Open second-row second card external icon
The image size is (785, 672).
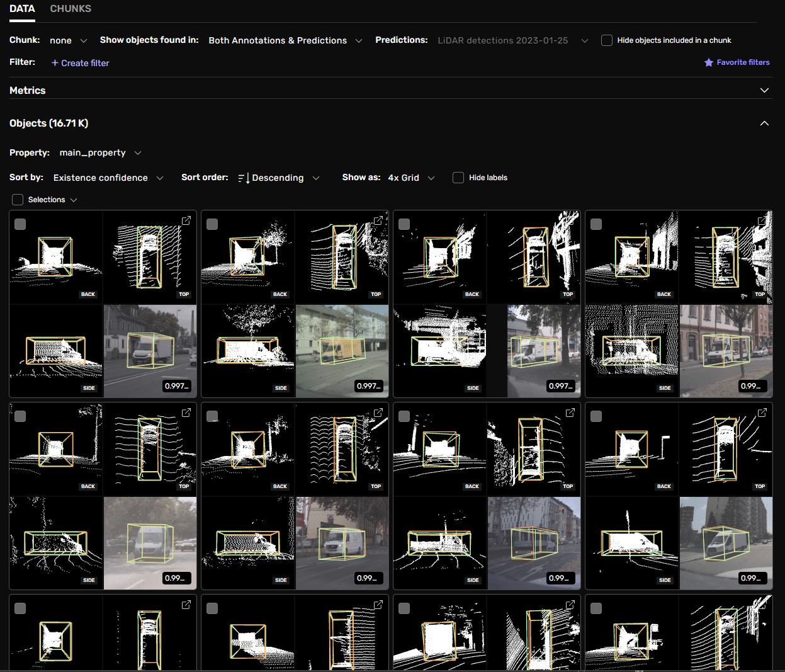(378, 413)
